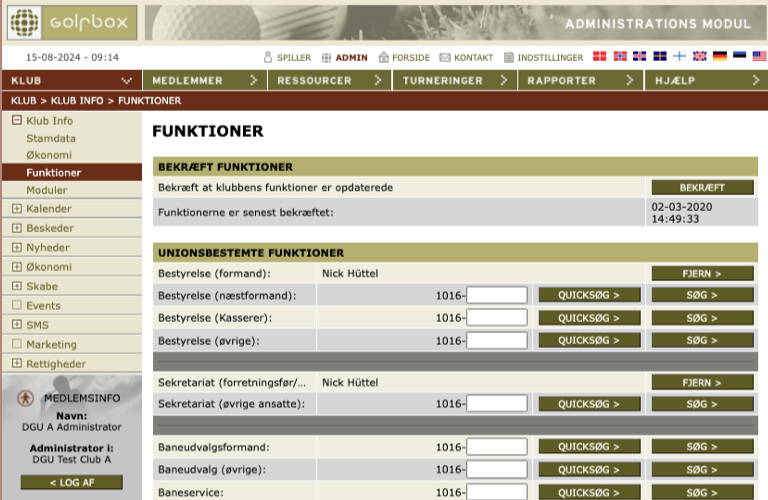This screenshot has width=768, height=500.
Task: Open the KLUB dropdown menu
Action: pos(72,80)
